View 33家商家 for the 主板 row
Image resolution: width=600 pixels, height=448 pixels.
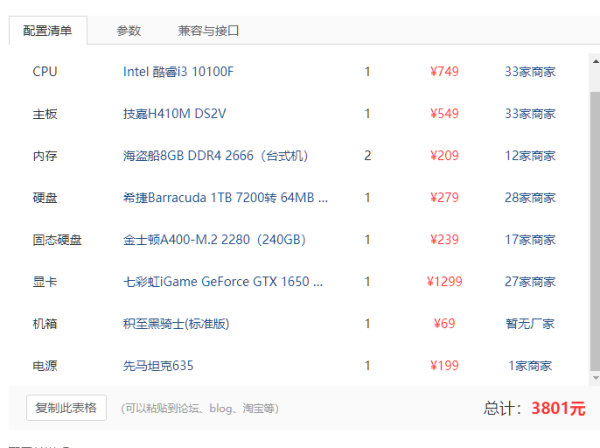[530, 114]
